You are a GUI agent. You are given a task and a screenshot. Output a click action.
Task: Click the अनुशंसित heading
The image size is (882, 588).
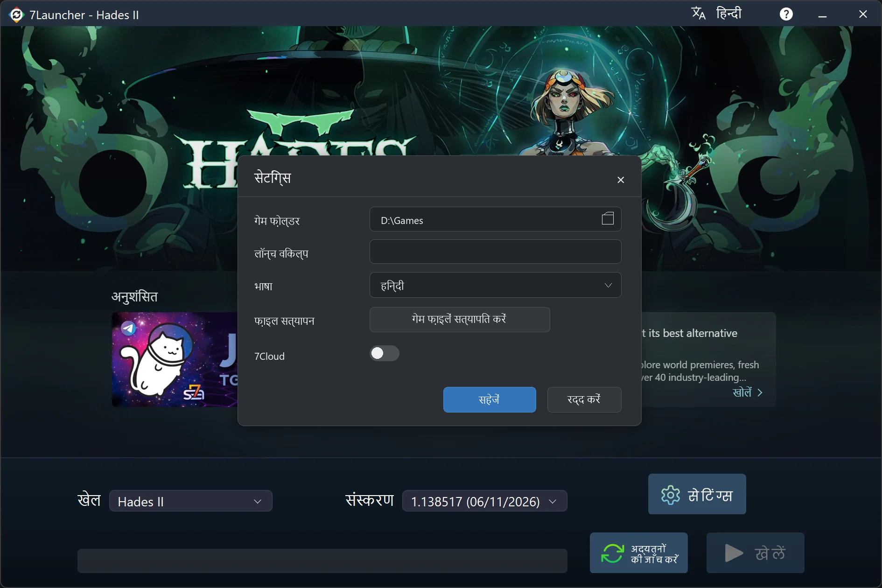pyautogui.click(x=134, y=297)
